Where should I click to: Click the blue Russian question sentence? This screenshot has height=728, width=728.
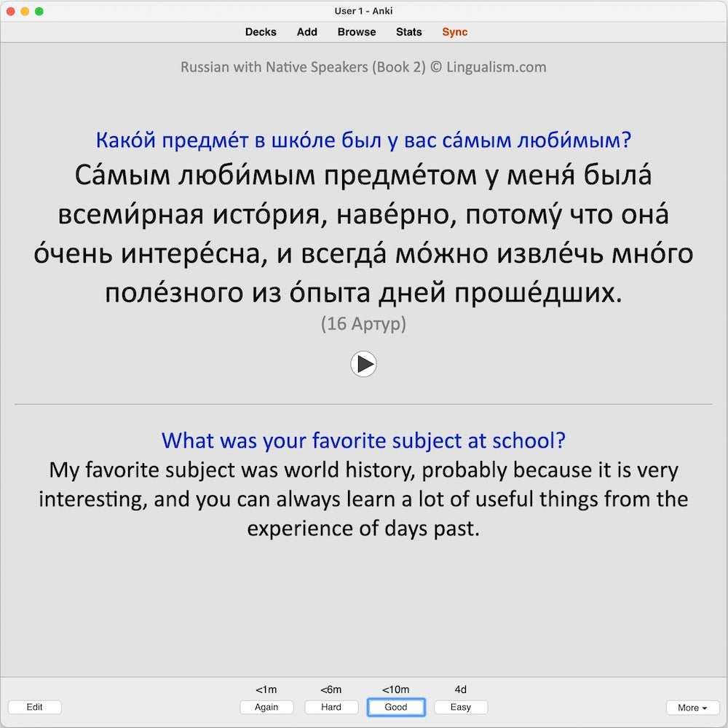pos(363,140)
